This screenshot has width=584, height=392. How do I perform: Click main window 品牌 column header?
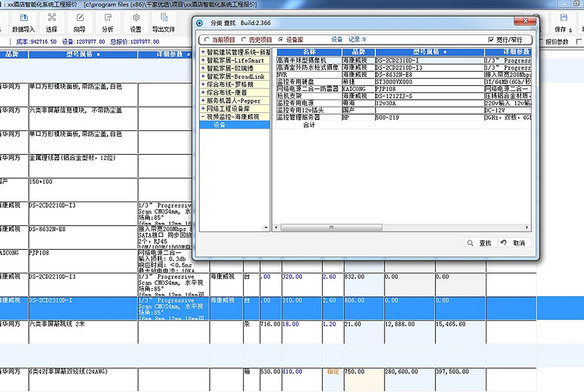[13, 55]
